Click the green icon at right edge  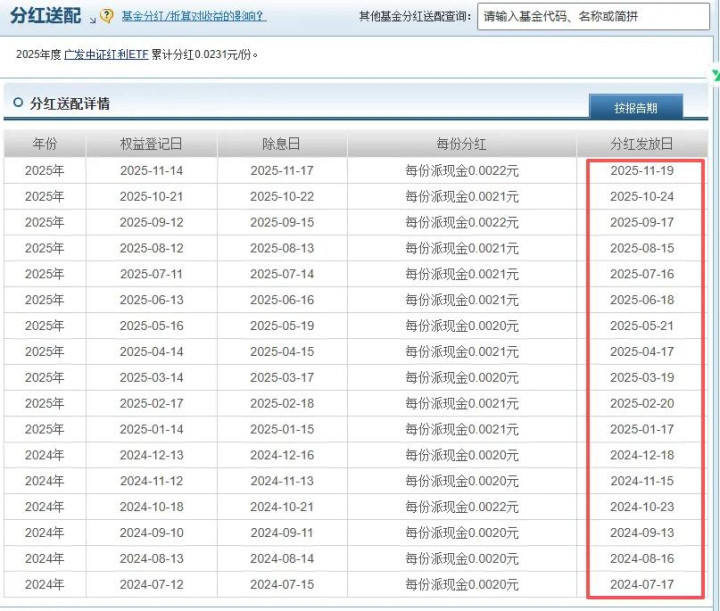click(x=715, y=75)
